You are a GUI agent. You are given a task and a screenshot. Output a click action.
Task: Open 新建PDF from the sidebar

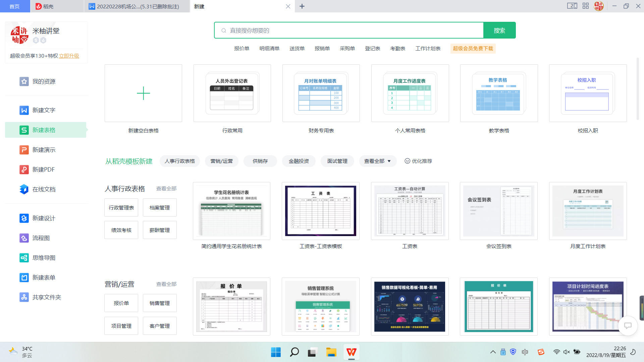pos(44,169)
